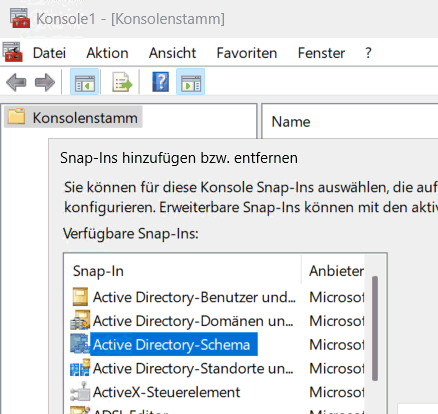
Task: Open the Datei menu
Action: tap(49, 53)
